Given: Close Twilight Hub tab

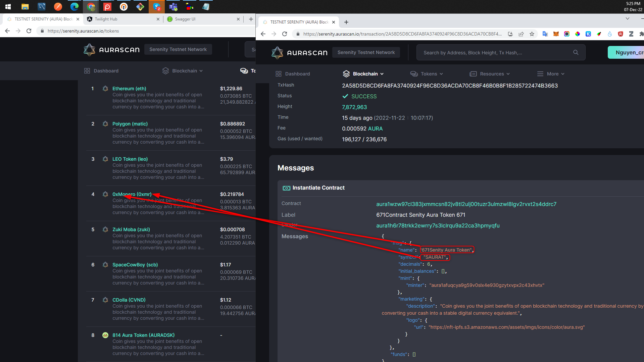Looking at the screenshot, I should (158, 19).
